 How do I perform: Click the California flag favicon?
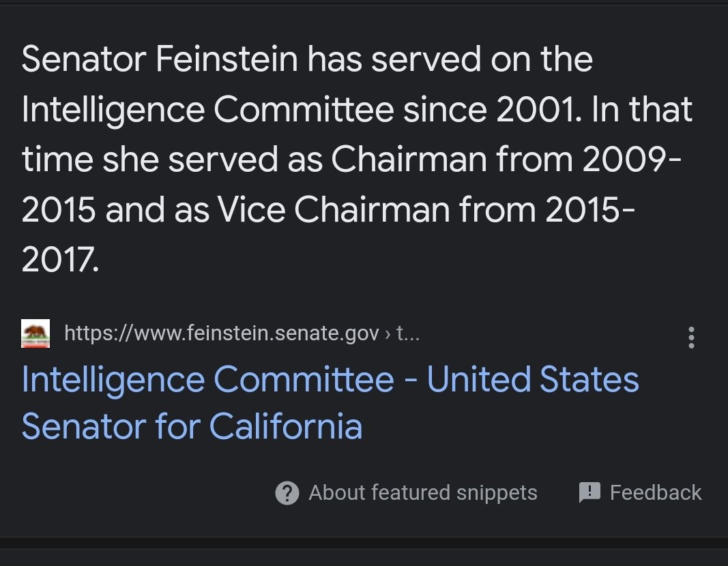tap(35, 333)
